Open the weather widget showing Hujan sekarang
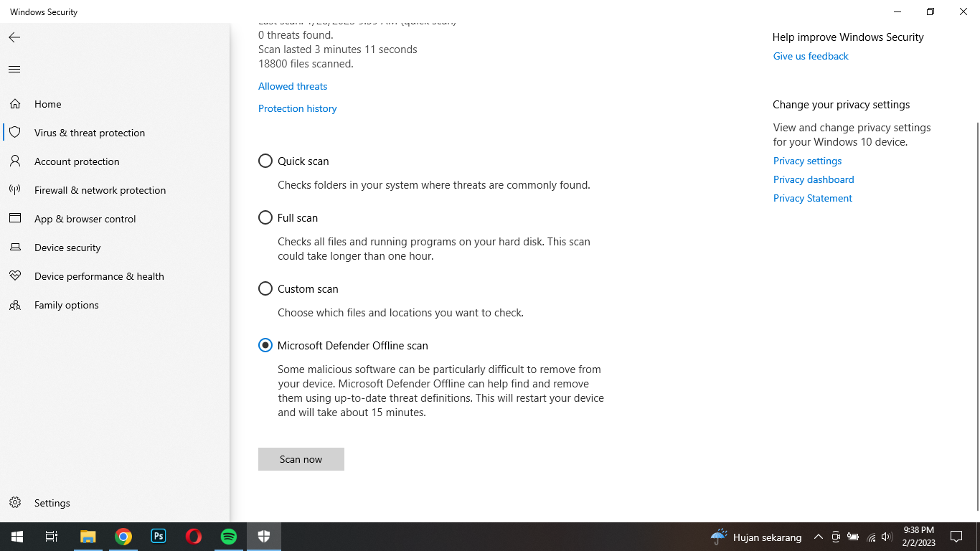This screenshot has width=980, height=551. point(756,537)
